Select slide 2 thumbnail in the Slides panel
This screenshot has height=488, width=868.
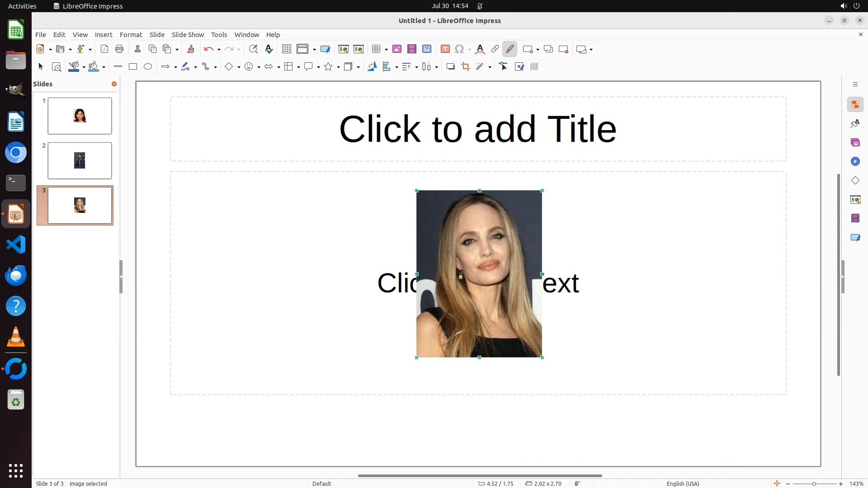coord(80,161)
